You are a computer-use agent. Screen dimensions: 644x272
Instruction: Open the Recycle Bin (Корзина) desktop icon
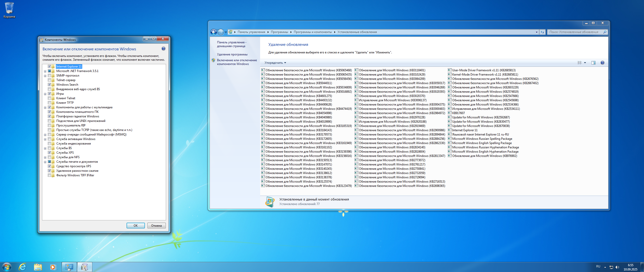click(x=9, y=10)
